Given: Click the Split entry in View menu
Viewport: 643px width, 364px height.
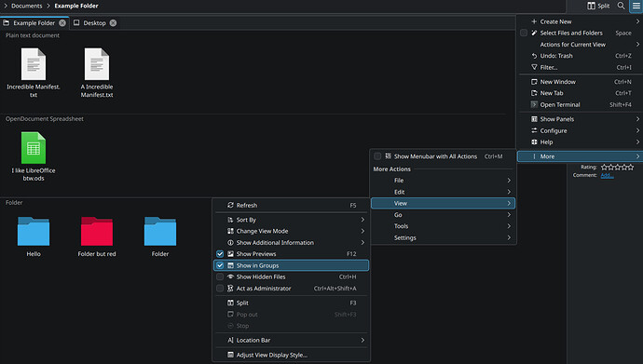Looking at the screenshot, I should (x=291, y=303).
